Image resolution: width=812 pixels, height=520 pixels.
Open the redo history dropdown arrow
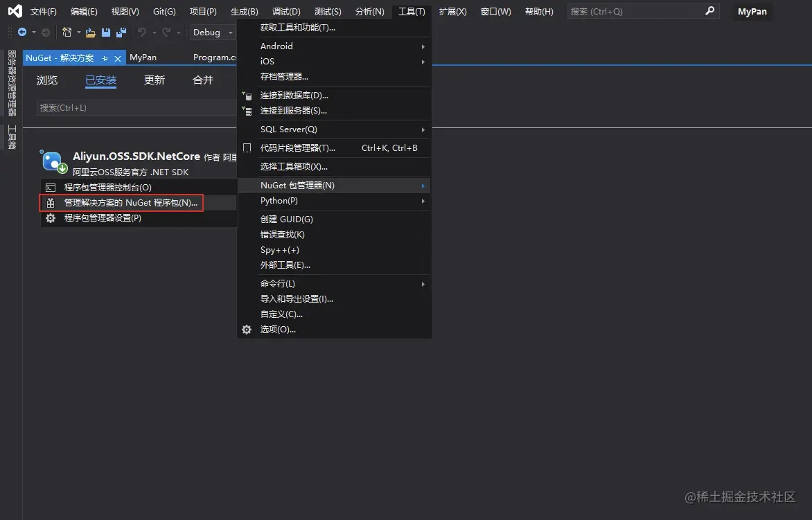[x=178, y=33]
